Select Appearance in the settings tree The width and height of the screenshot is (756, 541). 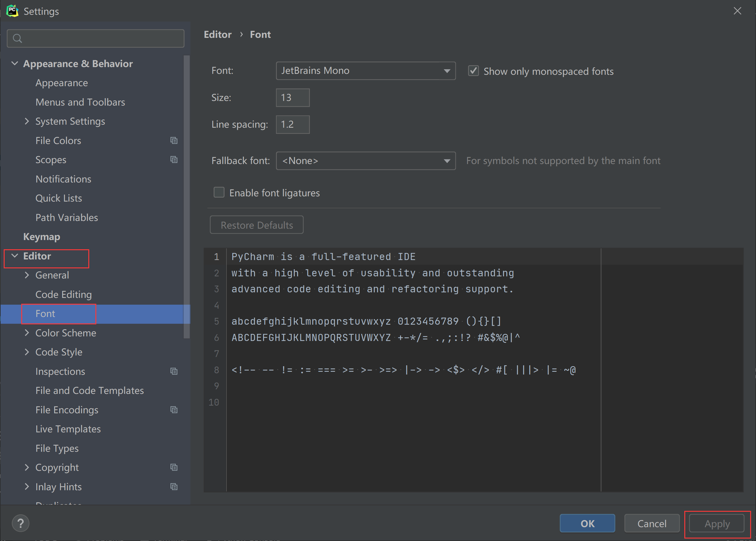(x=62, y=83)
